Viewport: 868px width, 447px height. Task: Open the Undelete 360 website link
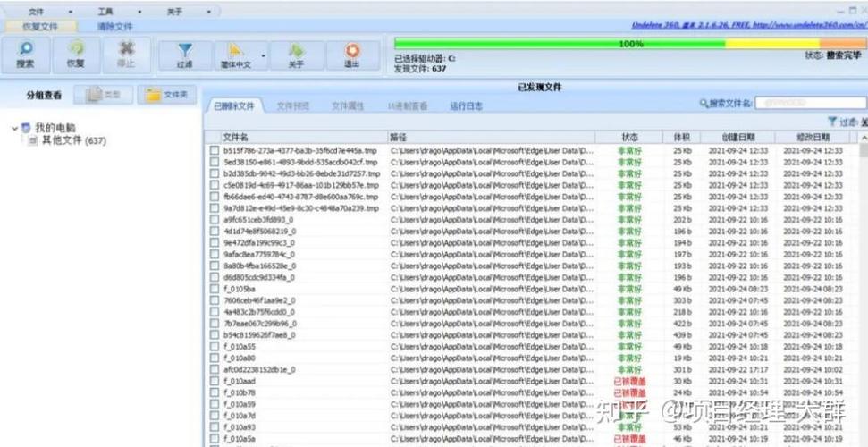749,25
